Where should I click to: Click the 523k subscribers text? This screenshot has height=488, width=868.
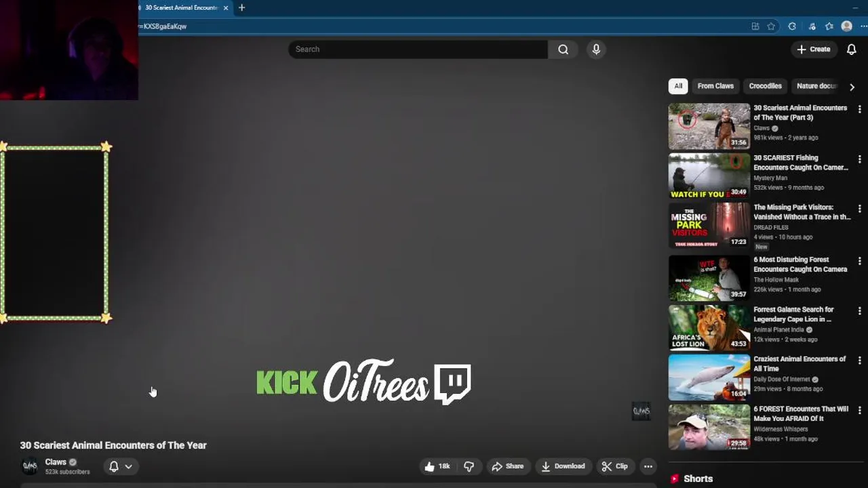click(x=67, y=472)
